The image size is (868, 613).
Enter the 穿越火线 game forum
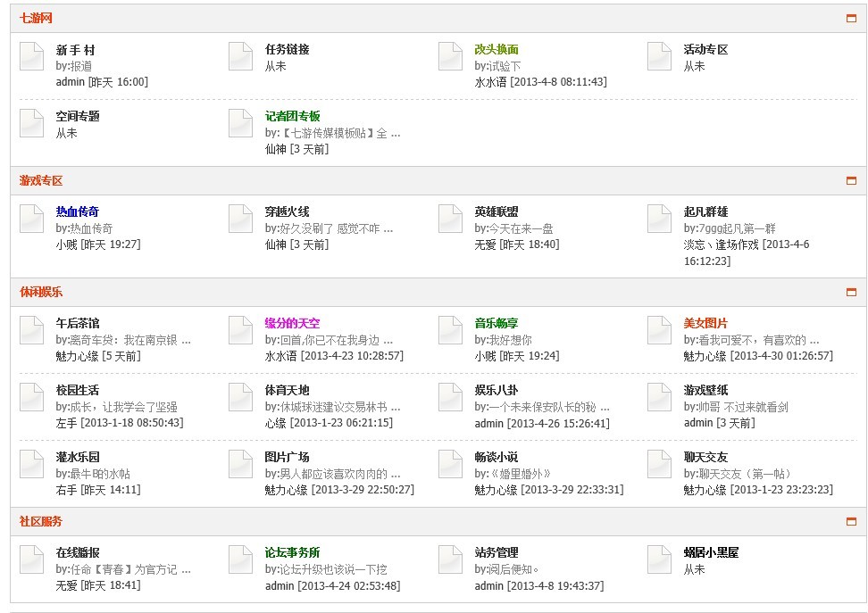pos(288,211)
